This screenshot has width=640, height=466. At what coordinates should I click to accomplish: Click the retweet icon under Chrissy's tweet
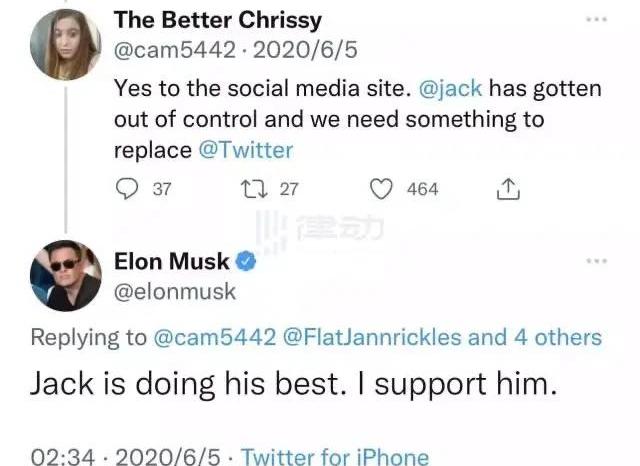(254, 189)
